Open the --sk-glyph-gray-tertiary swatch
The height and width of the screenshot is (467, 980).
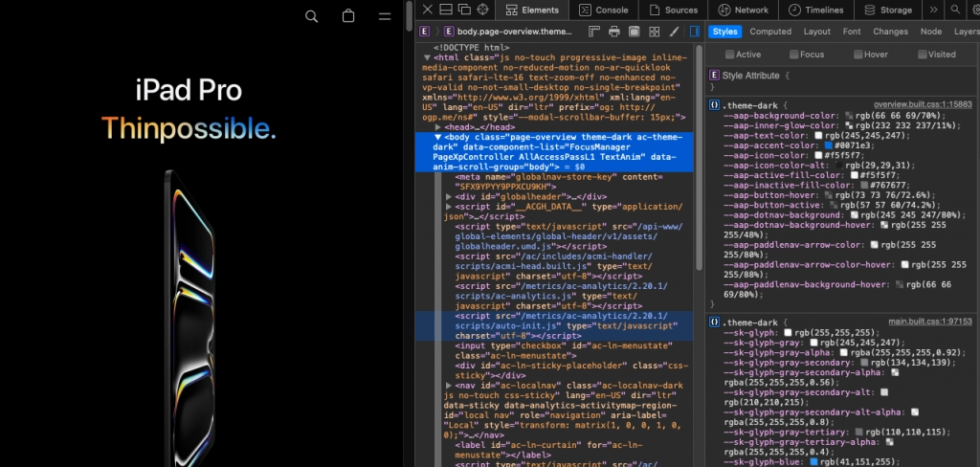[x=858, y=432]
